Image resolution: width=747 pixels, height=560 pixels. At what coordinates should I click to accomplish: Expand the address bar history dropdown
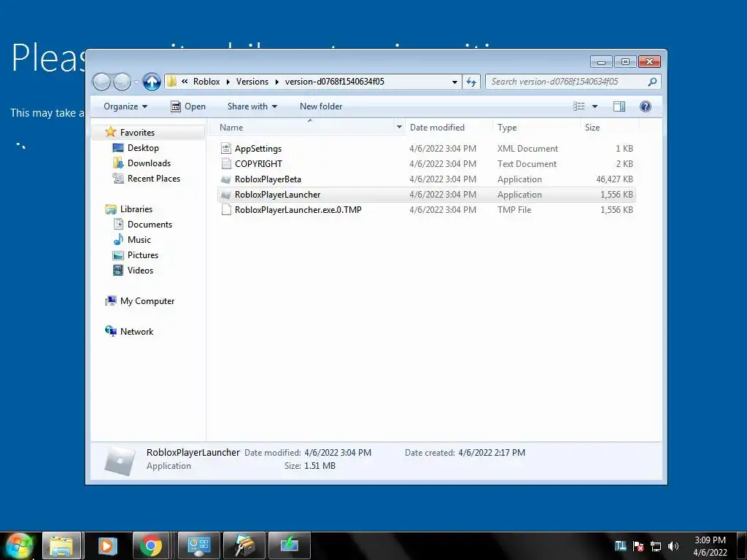pos(454,82)
